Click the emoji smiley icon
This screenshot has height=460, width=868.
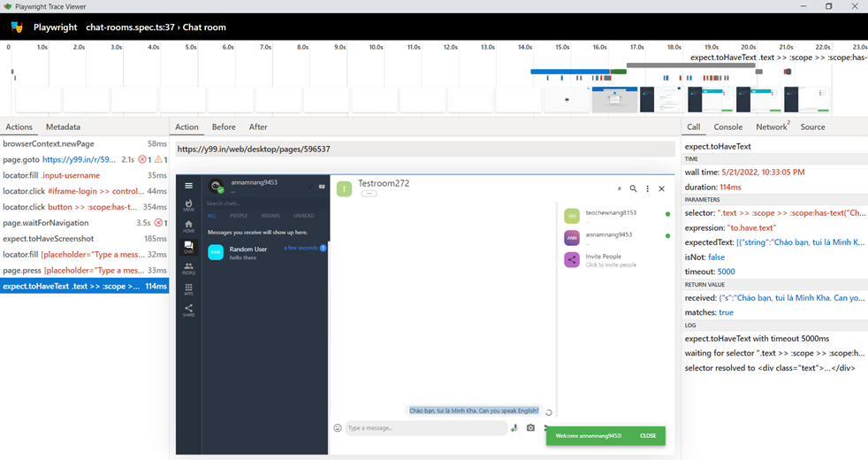click(338, 428)
